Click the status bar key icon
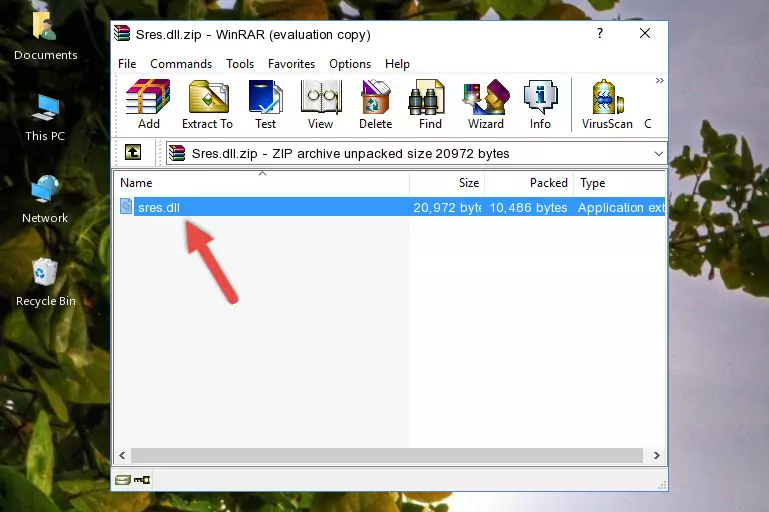 coord(142,480)
